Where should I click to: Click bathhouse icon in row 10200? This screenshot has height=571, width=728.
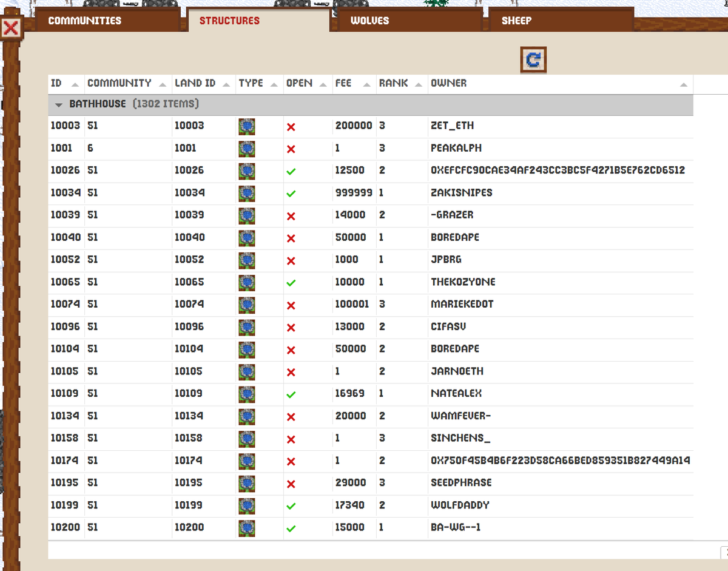[246, 528]
